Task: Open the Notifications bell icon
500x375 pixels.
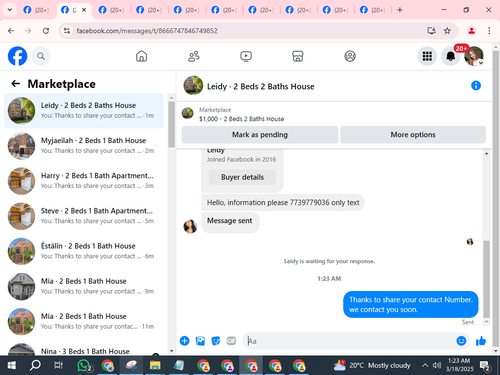Action: (450, 56)
